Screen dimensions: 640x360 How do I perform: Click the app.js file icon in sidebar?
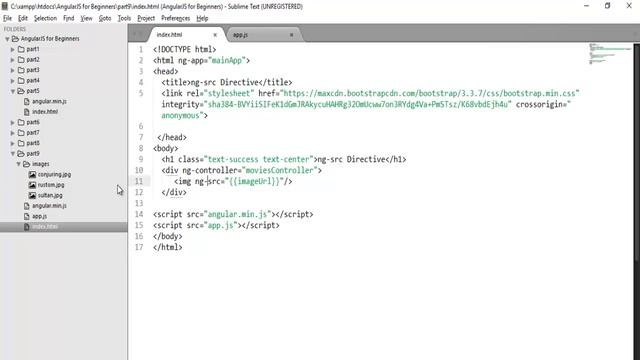click(27, 216)
